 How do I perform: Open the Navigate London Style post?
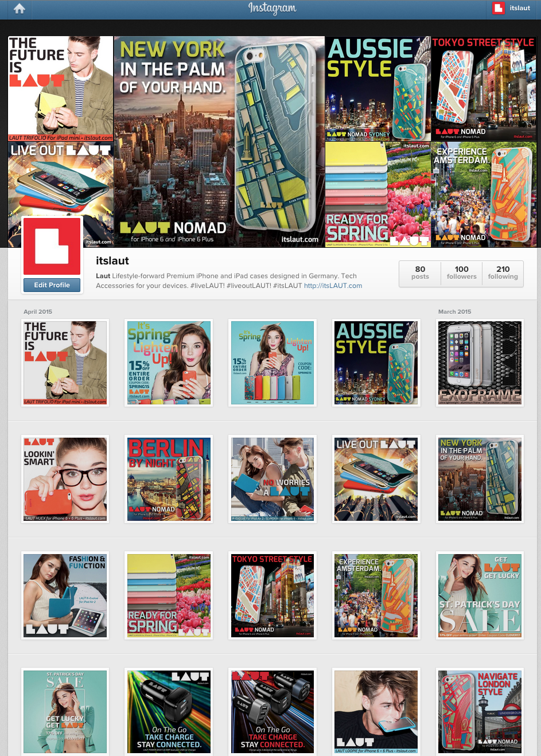(x=480, y=711)
